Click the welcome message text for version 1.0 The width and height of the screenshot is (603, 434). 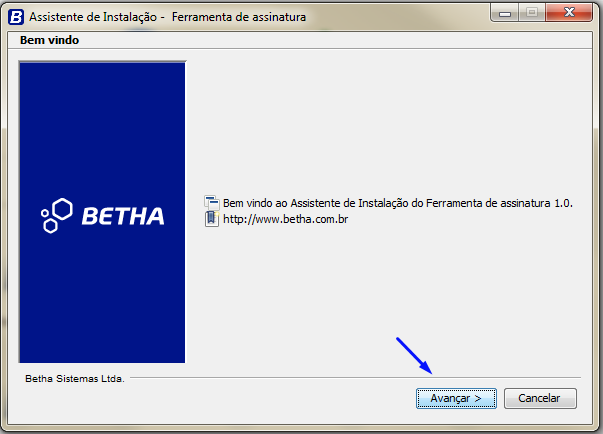(x=398, y=203)
